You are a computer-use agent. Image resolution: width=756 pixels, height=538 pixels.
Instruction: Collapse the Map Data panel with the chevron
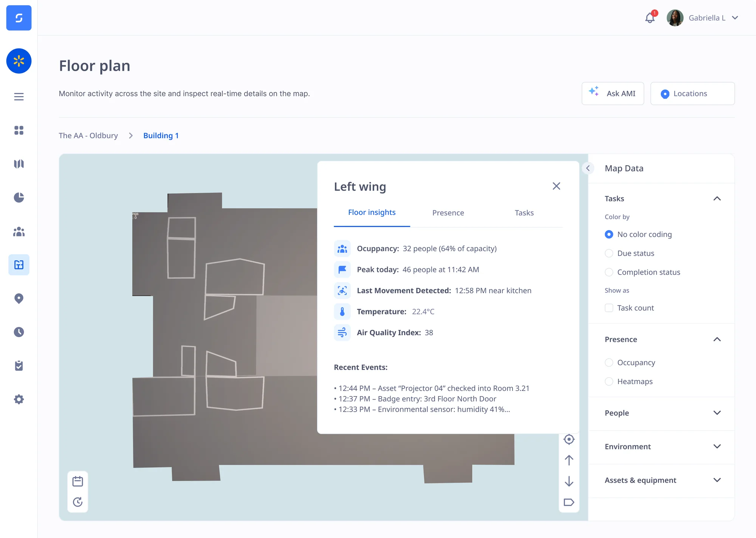click(x=588, y=168)
